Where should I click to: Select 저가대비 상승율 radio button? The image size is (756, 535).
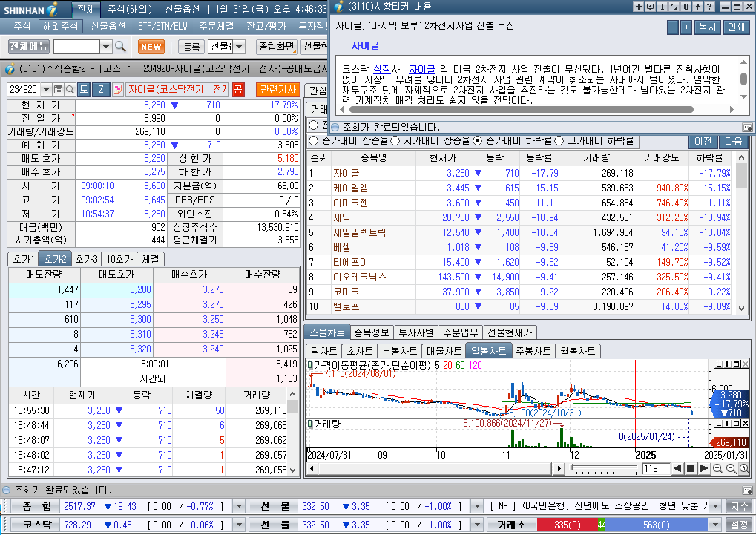pos(395,141)
